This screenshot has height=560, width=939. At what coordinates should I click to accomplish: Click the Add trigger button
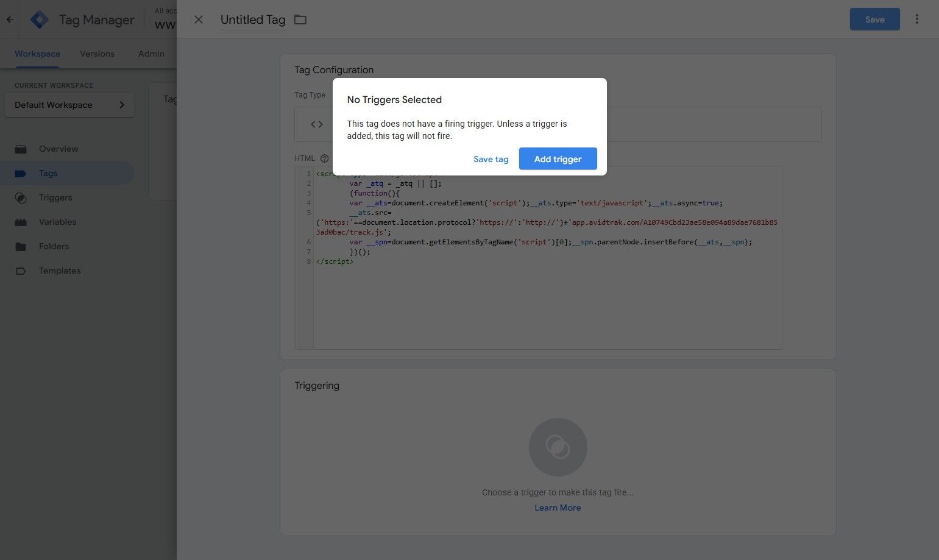[x=558, y=159]
